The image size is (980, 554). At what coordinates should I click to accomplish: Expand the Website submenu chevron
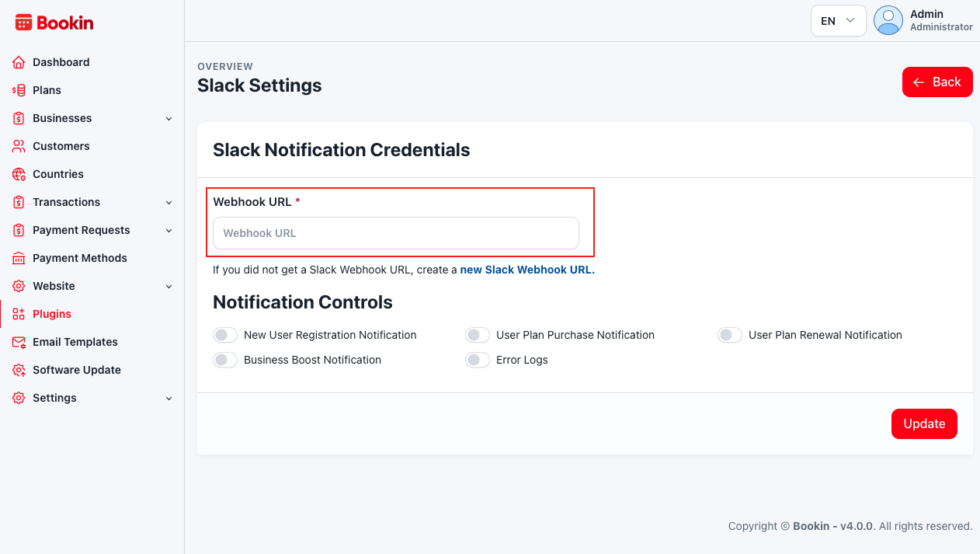[169, 287]
